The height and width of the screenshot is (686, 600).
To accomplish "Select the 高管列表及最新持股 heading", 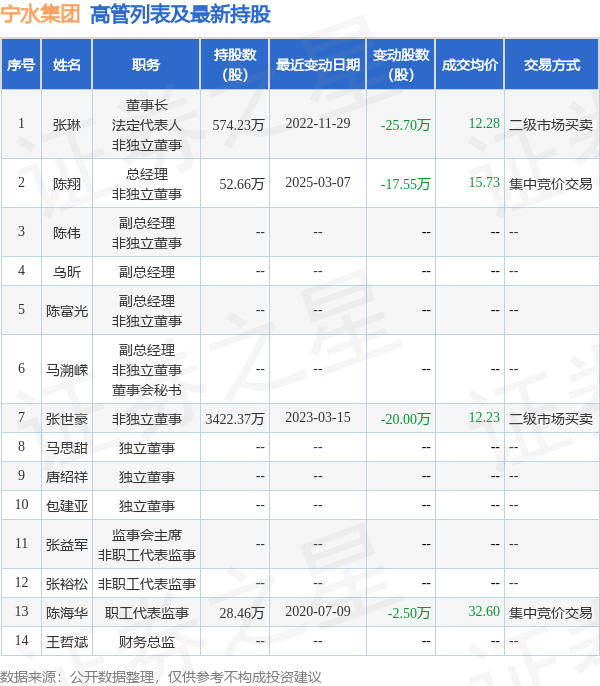I will [x=180, y=14].
